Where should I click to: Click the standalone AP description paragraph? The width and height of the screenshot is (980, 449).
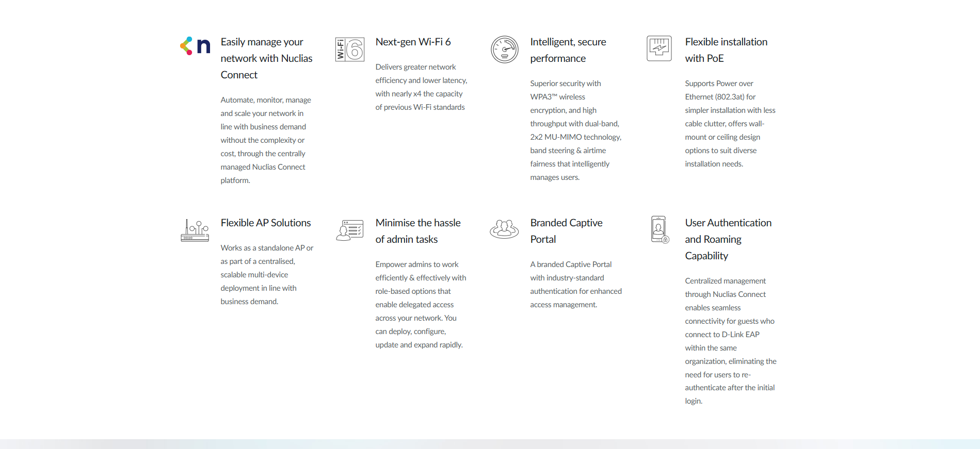[x=266, y=275]
